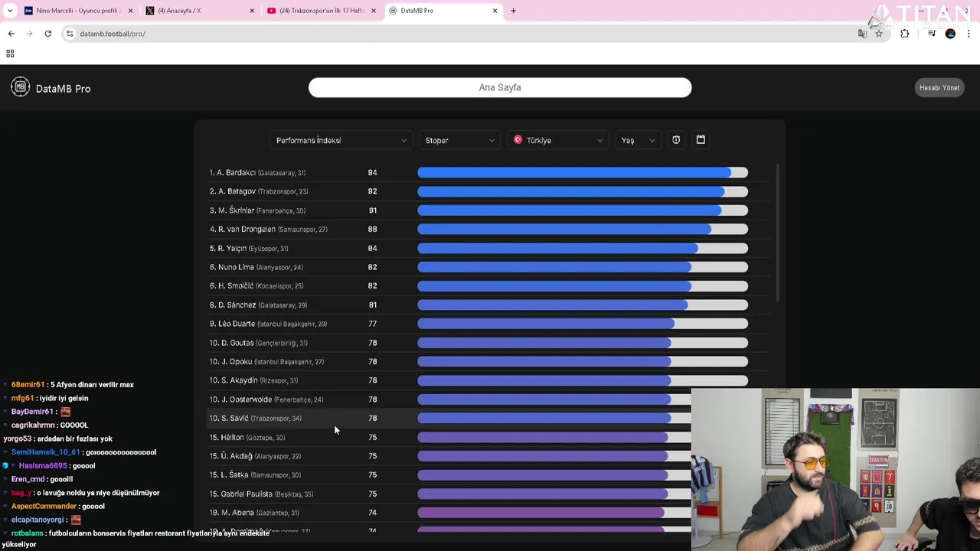This screenshot has height=551, width=980.
Task: Open the apps grid icon in bookmarks bar
Action: pyautogui.click(x=10, y=54)
